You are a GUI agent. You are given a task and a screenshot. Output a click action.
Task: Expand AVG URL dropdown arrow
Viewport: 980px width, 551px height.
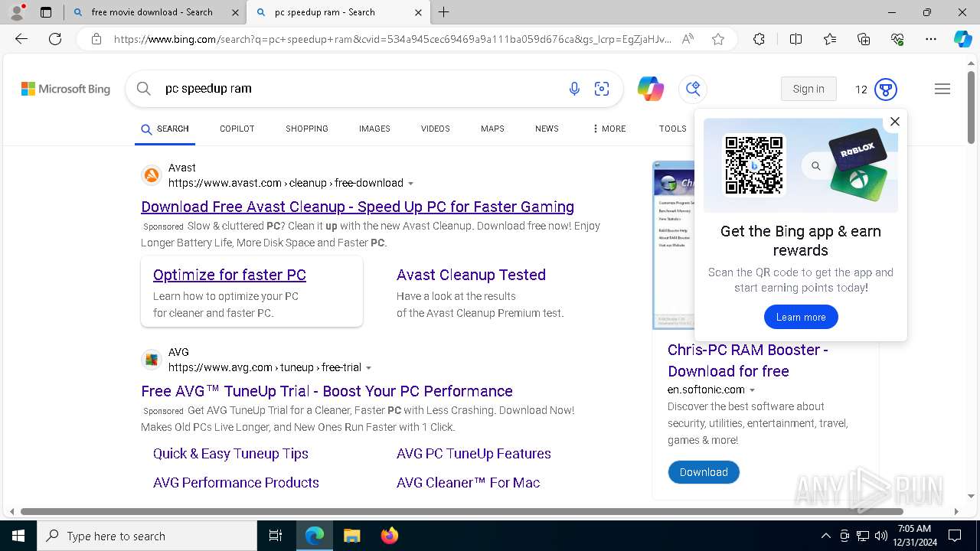(x=368, y=368)
